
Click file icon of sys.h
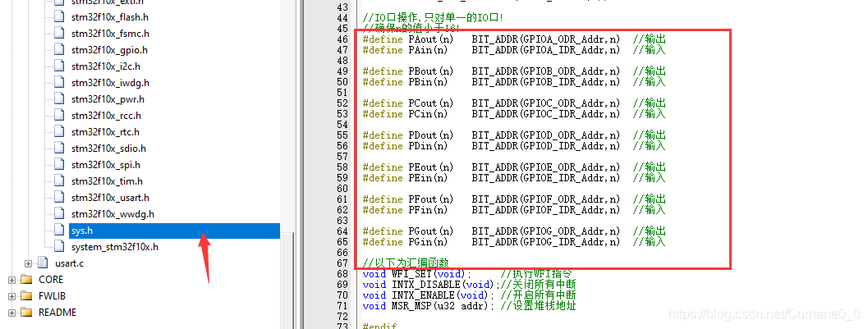tap(59, 230)
